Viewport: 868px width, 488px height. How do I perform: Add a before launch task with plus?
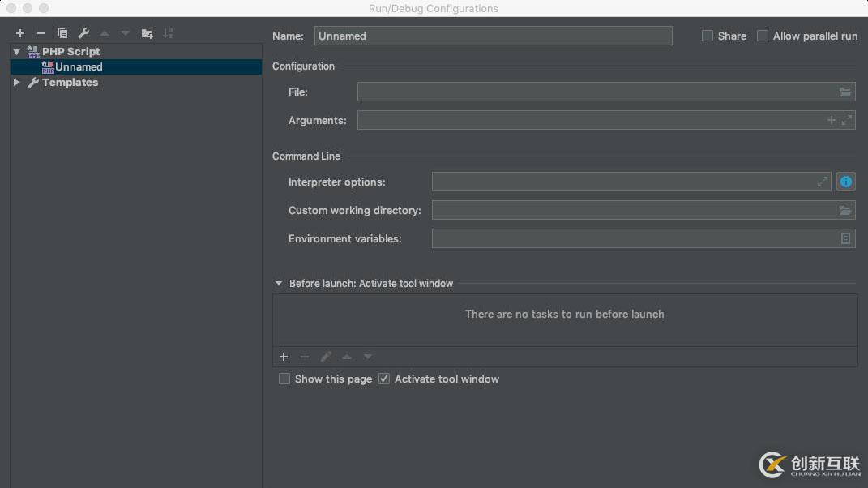click(x=284, y=357)
